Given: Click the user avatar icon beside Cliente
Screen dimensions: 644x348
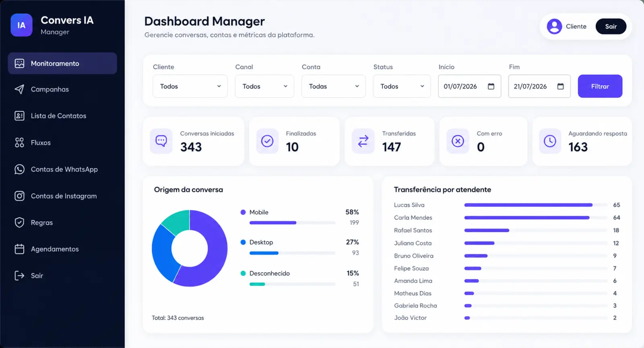Looking at the screenshot, I should click(554, 27).
